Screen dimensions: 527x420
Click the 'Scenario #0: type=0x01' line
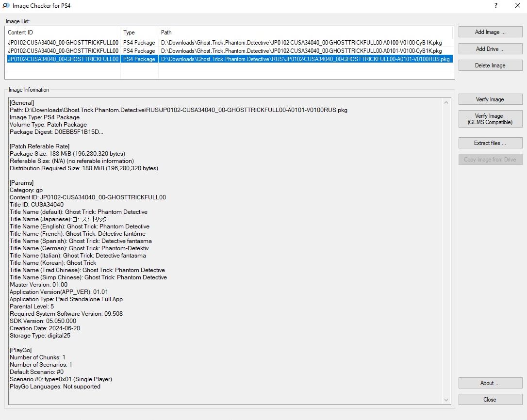click(x=61, y=379)
